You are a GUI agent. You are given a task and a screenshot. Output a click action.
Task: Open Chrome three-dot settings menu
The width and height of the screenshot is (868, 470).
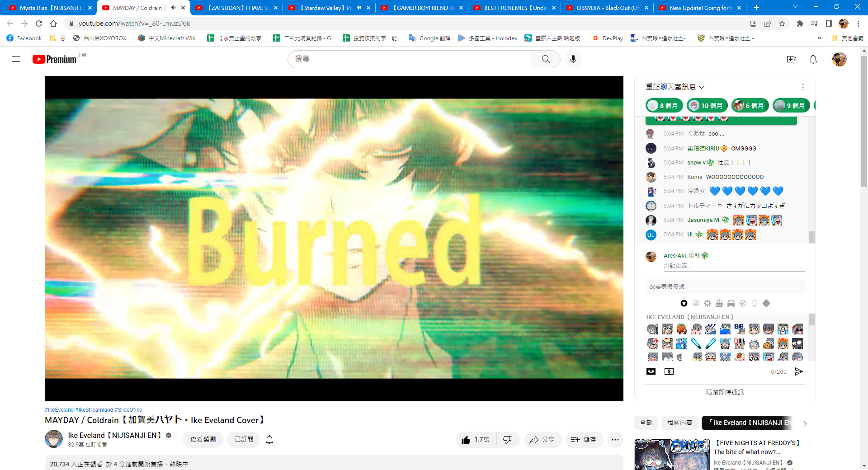pos(858,23)
